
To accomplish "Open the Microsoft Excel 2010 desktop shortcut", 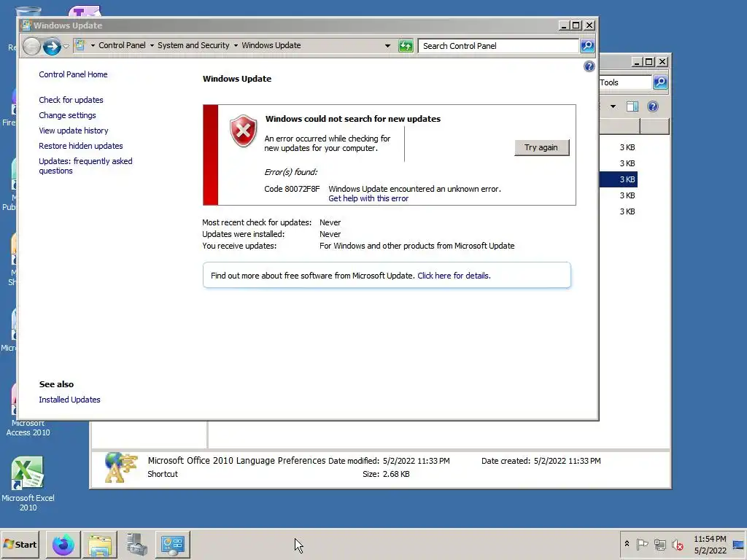I will tap(27, 484).
